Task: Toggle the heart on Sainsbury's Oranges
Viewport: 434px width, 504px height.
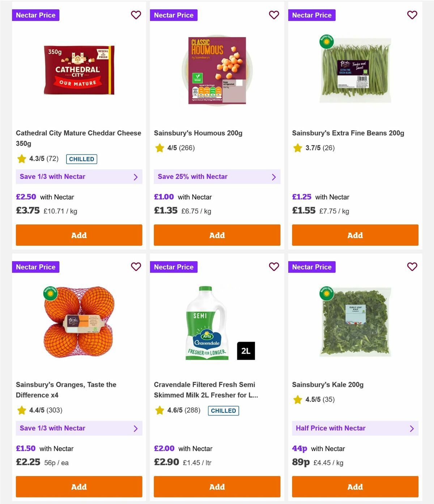Action: pos(136,267)
